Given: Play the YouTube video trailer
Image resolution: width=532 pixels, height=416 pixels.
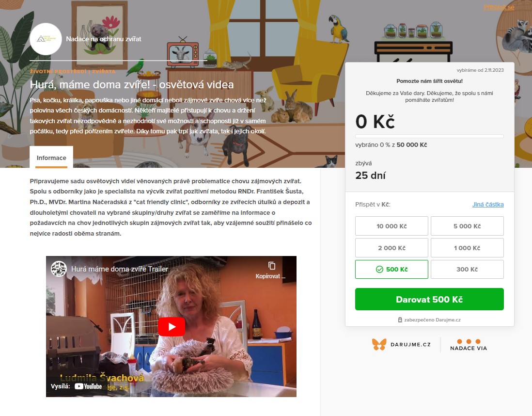Looking at the screenshot, I should click(x=172, y=327).
